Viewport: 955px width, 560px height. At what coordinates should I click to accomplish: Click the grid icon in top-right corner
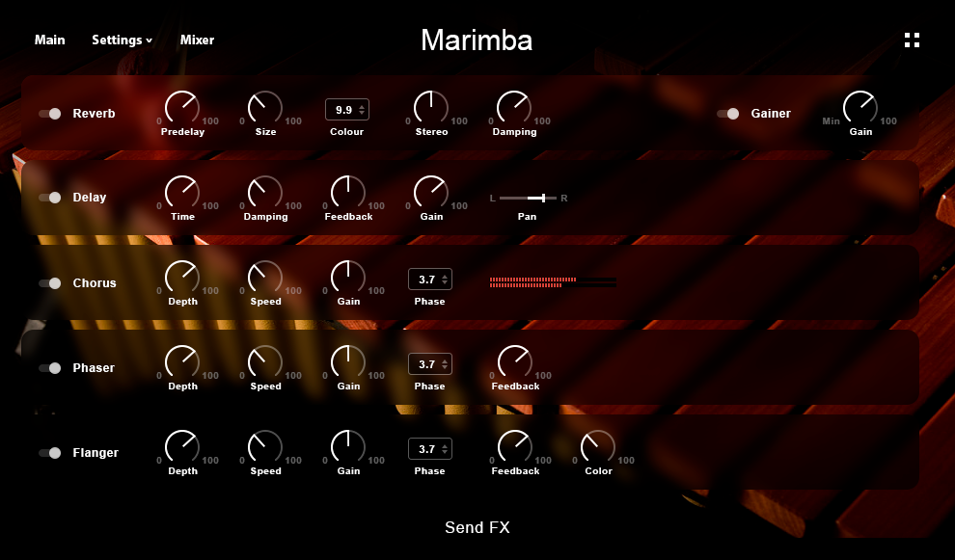912,40
